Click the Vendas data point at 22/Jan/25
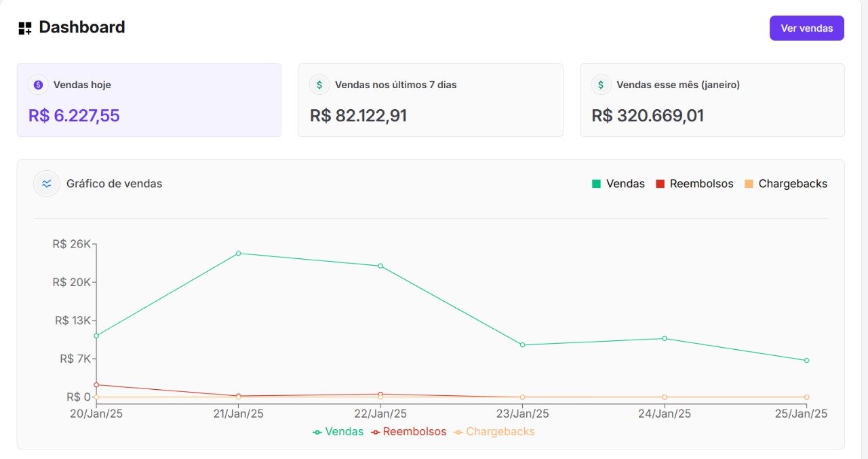Image resolution: width=868 pixels, height=459 pixels. click(380, 266)
